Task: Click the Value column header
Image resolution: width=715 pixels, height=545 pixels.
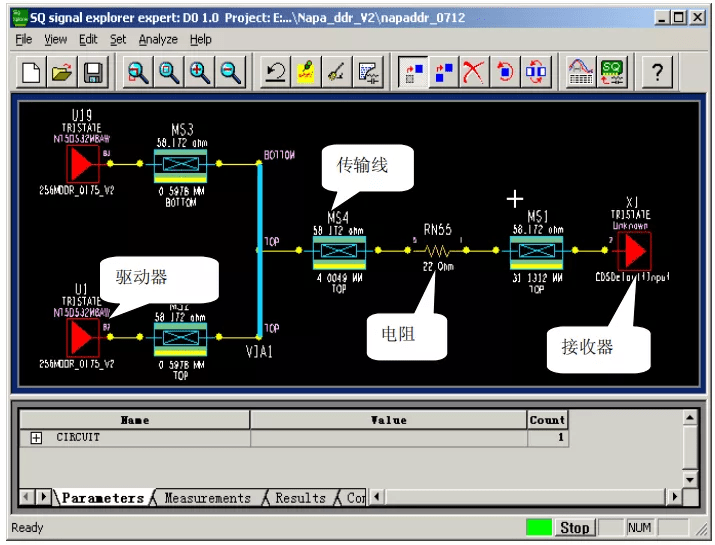Action: coord(389,420)
